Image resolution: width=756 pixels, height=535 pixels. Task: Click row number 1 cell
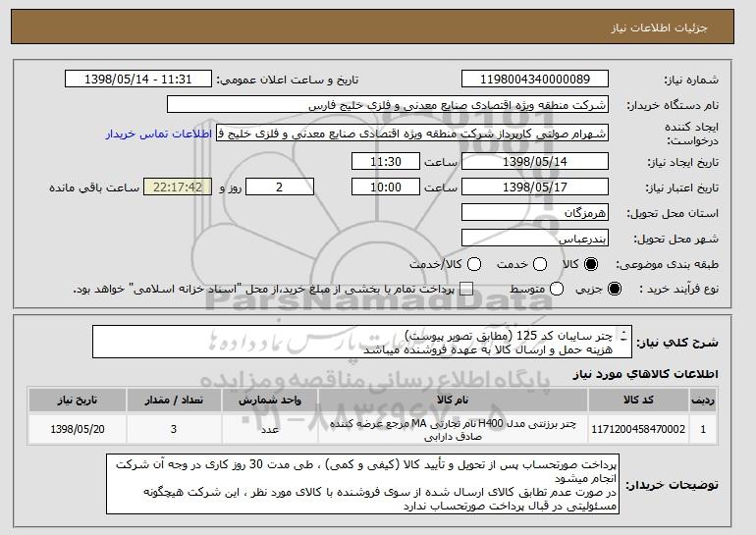click(703, 429)
